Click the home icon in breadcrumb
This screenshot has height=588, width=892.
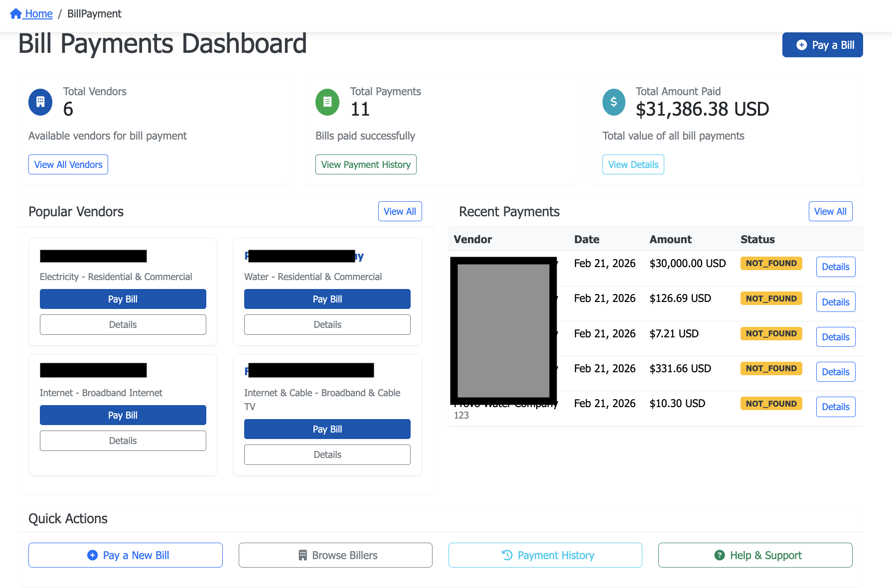tap(16, 14)
